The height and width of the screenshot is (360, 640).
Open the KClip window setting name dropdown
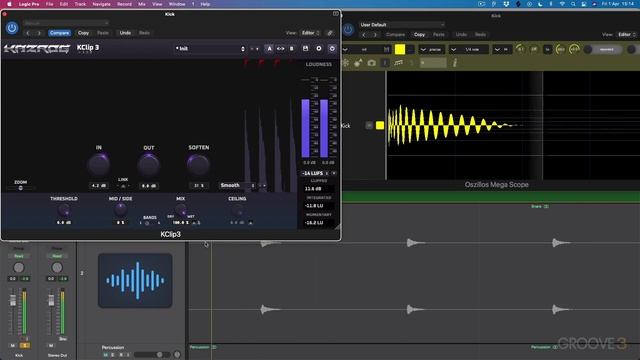(66, 23)
